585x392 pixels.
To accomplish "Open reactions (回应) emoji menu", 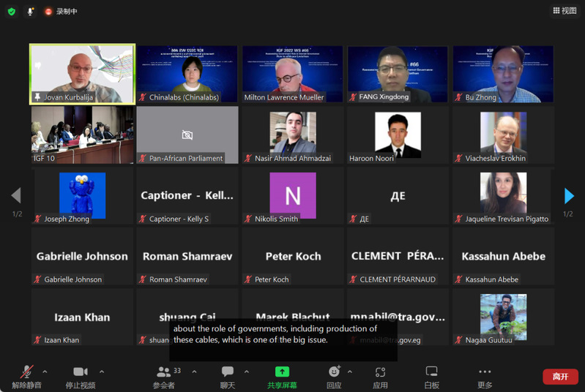I will pyautogui.click(x=334, y=375).
